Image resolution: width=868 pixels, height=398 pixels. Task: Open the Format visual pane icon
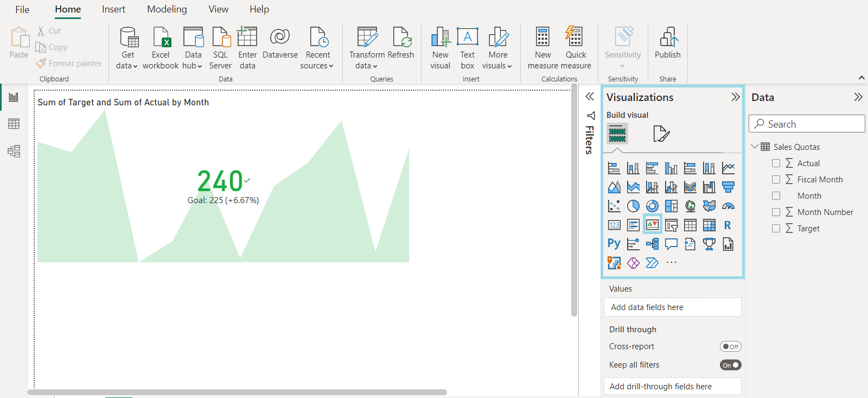click(661, 134)
